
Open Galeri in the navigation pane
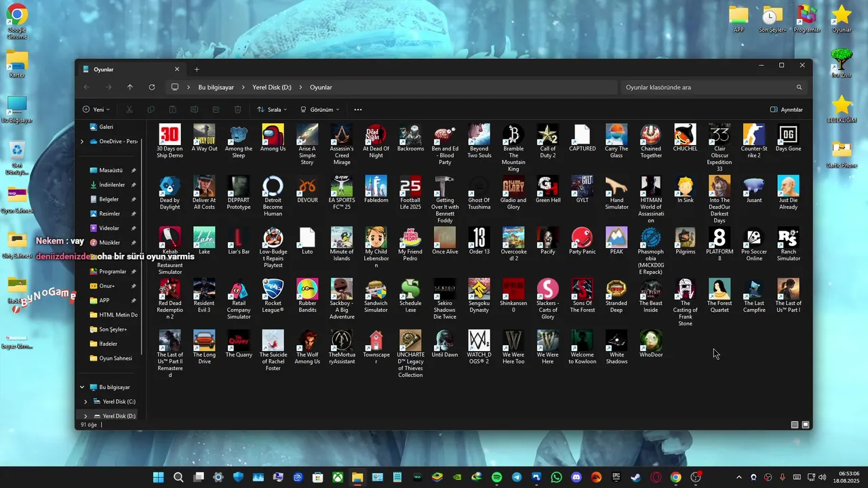(106, 127)
